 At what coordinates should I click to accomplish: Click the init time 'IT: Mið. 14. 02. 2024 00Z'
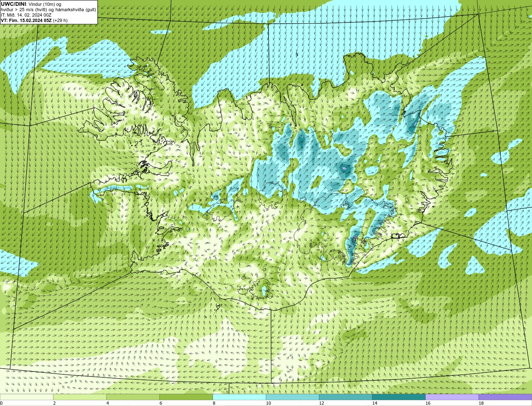(26, 15)
